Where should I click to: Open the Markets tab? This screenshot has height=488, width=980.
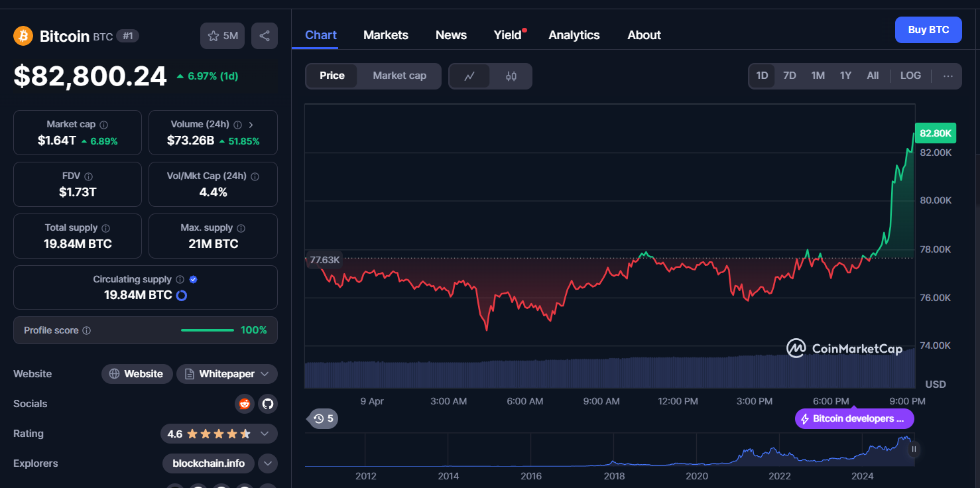[x=386, y=35]
